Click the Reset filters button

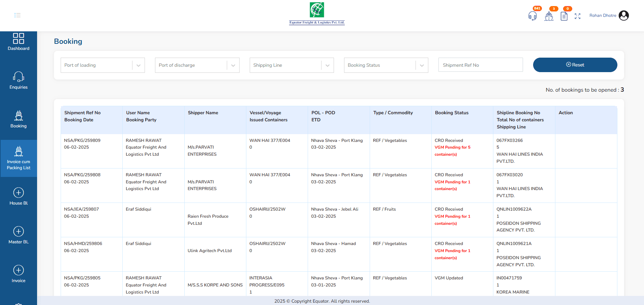point(575,65)
